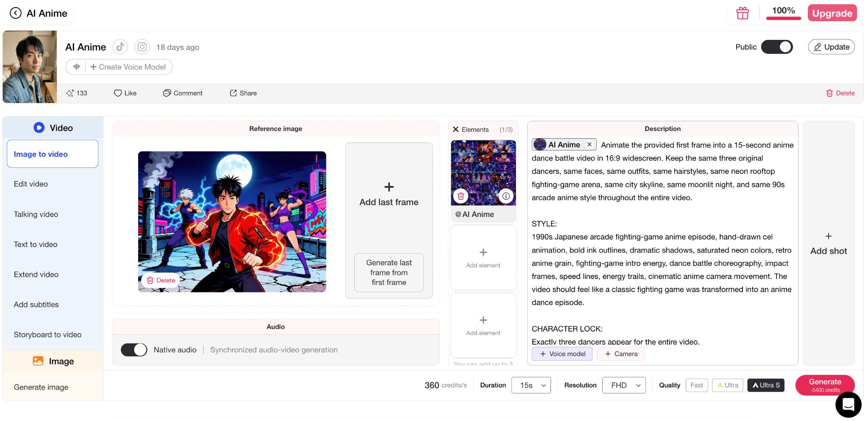The height and width of the screenshot is (421, 868).
Task: Toggle the Public visibility switch
Action: [777, 47]
